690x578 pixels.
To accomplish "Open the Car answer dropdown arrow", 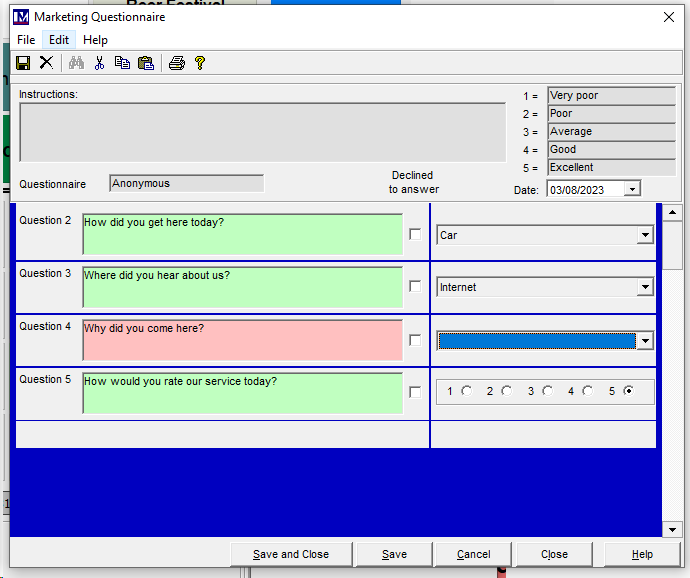I will pyautogui.click(x=645, y=235).
